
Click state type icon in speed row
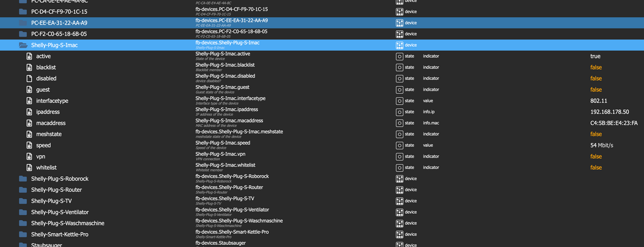399,145
